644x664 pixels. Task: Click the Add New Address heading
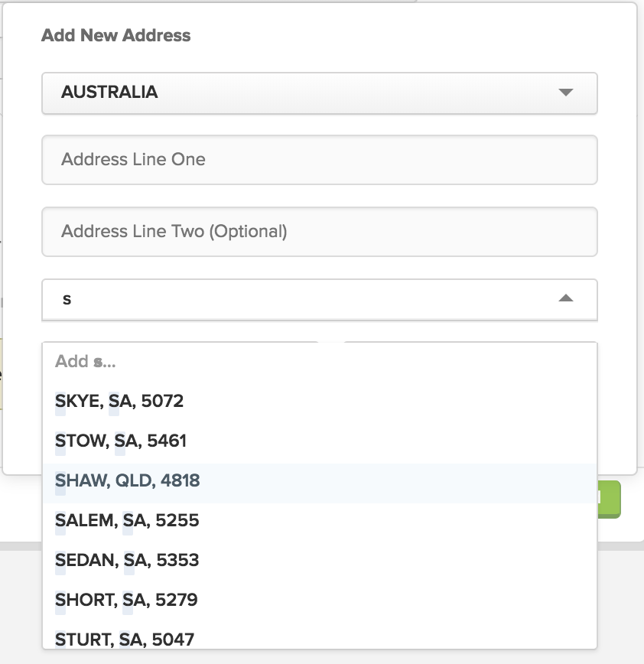coord(116,35)
